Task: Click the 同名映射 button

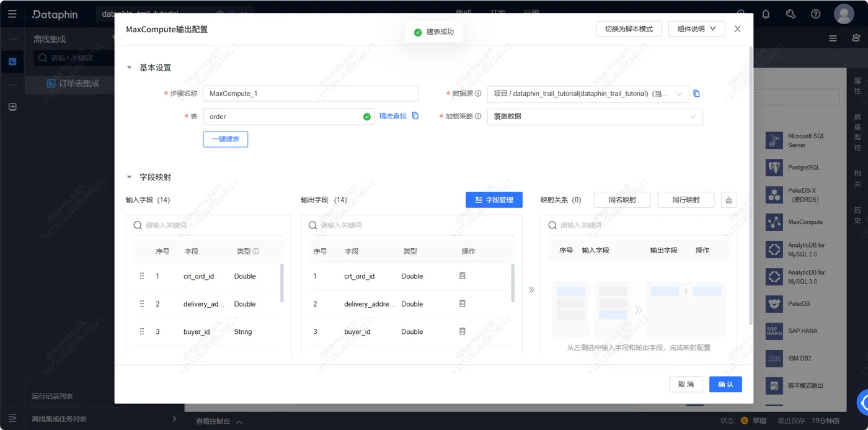Action: [622, 200]
